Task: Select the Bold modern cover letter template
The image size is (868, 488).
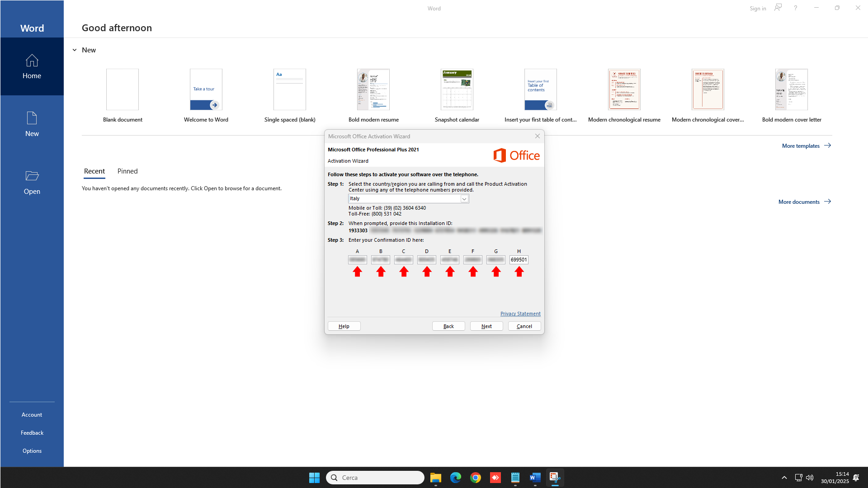Action: coord(792,96)
